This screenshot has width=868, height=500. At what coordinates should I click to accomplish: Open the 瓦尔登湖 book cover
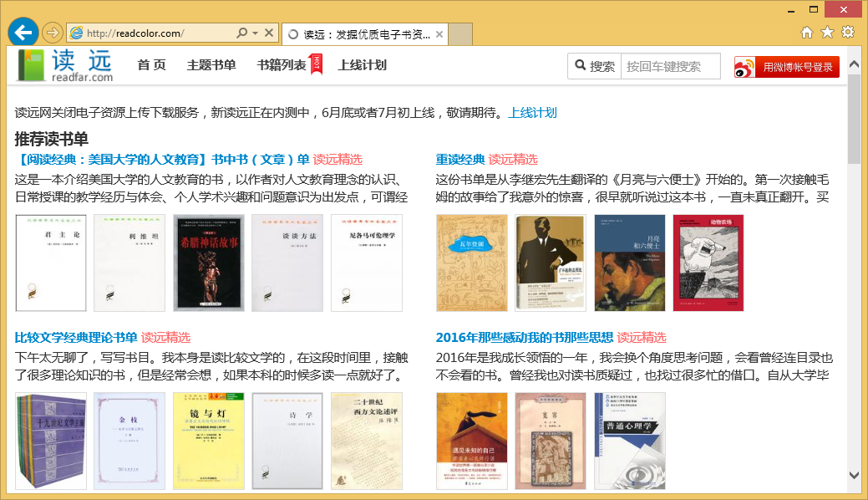pos(472,263)
